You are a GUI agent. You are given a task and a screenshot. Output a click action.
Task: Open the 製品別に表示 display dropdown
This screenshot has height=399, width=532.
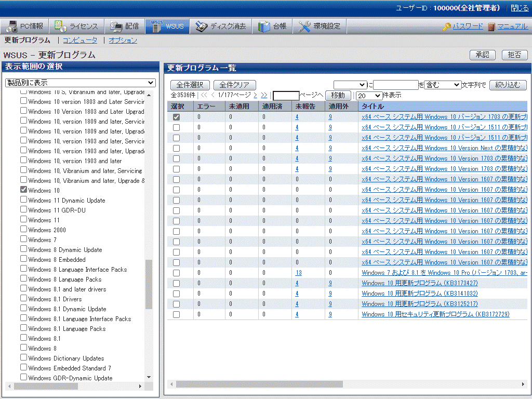click(81, 83)
